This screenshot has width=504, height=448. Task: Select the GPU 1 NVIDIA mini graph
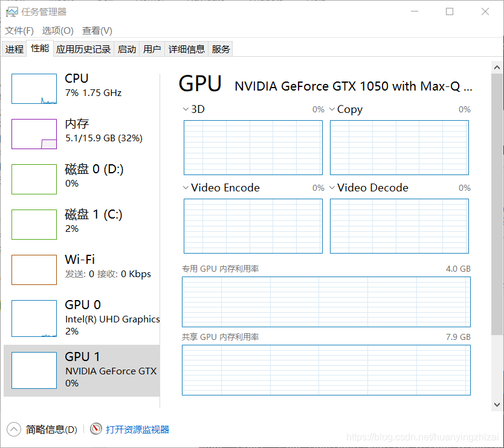pyautogui.click(x=34, y=370)
